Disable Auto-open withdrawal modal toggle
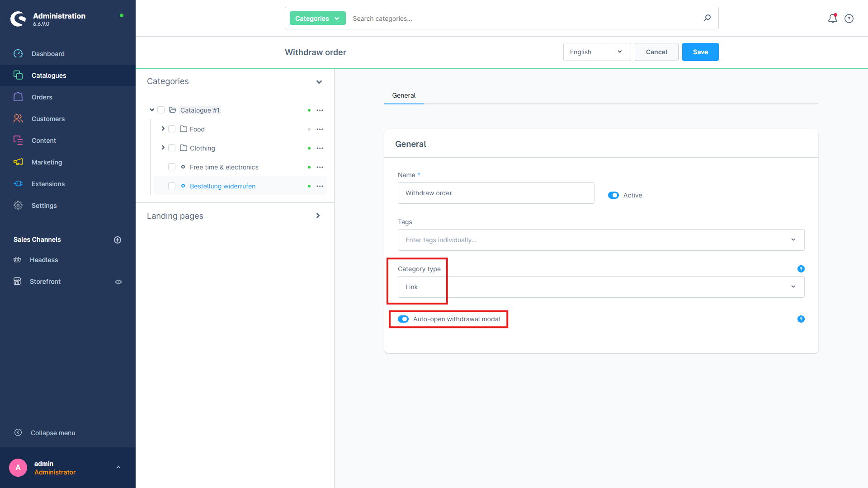The width and height of the screenshot is (868, 488). [403, 319]
